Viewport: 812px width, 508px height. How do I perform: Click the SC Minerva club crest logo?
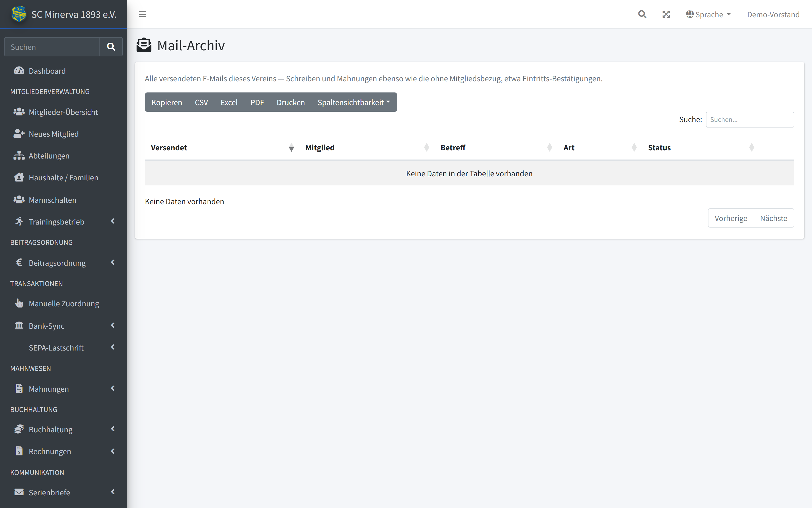pos(19,14)
